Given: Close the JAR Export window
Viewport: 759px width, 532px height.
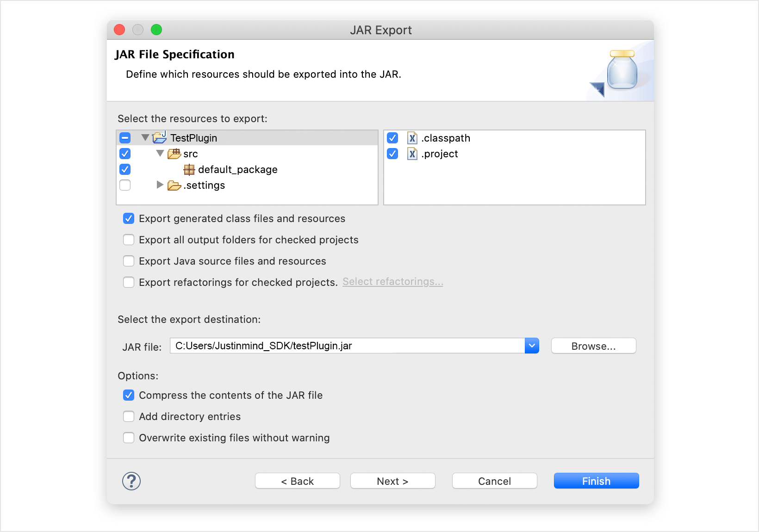Looking at the screenshot, I should 119,30.
